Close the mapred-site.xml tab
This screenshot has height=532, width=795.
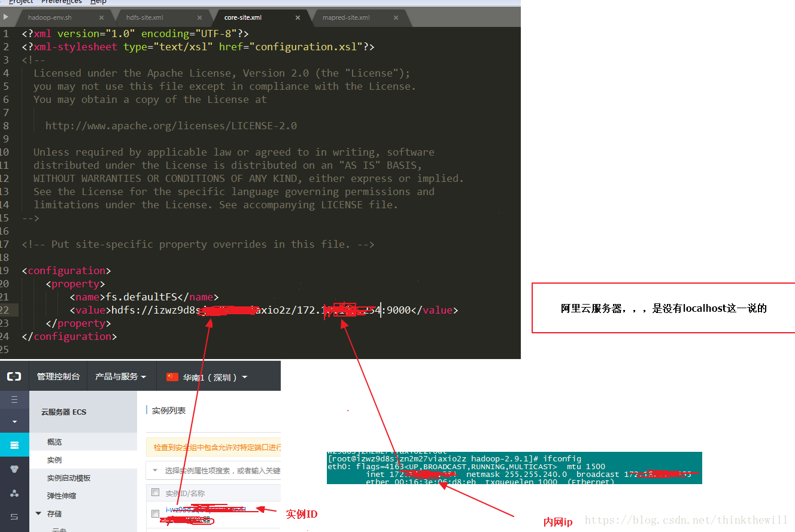[396, 18]
